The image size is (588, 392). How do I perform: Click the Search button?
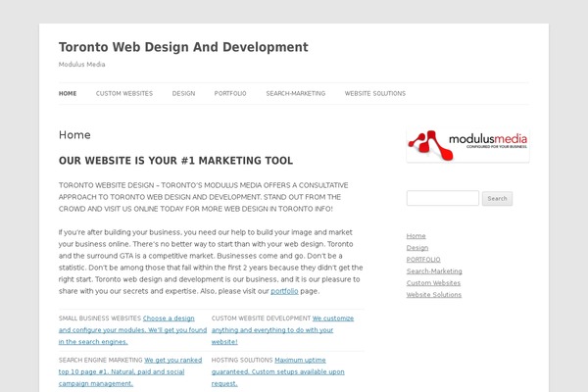(x=497, y=198)
